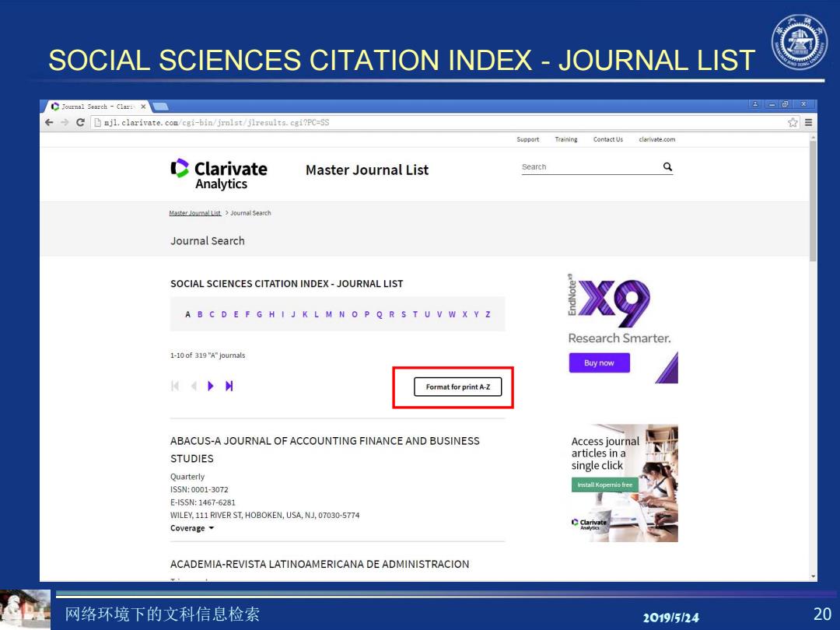Click the E-ISSN: 1467-6281 text

coord(202,502)
